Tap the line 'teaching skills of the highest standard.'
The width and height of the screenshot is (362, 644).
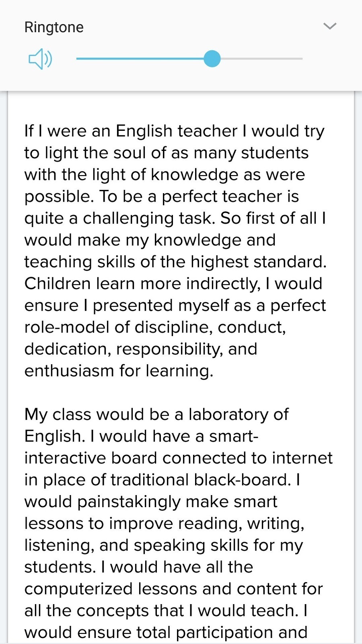tap(175, 262)
